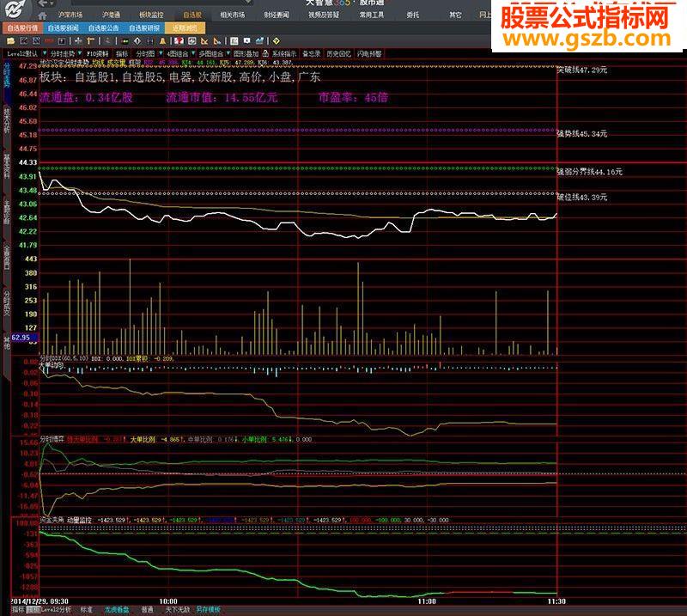Click the 另存模板 save template button
This screenshot has height=616, width=687.
click(207, 609)
